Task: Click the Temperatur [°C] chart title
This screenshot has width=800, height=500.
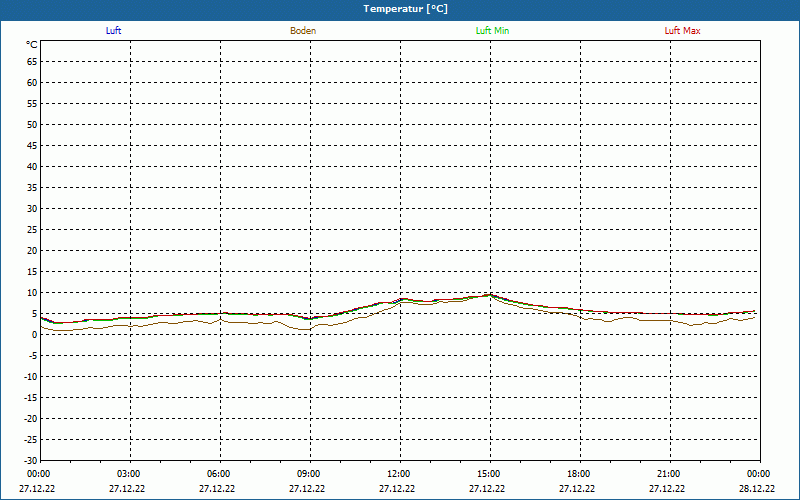Action: 406,9
